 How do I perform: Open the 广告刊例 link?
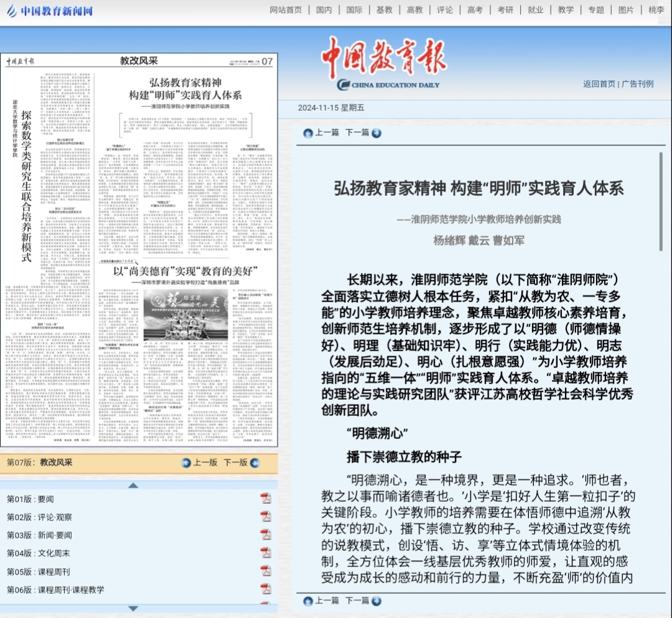[x=638, y=84]
